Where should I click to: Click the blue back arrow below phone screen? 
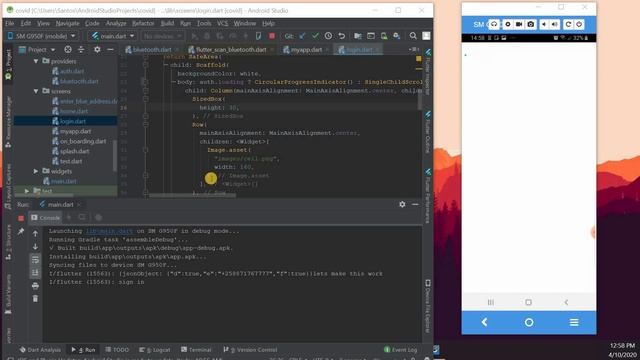click(484, 322)
